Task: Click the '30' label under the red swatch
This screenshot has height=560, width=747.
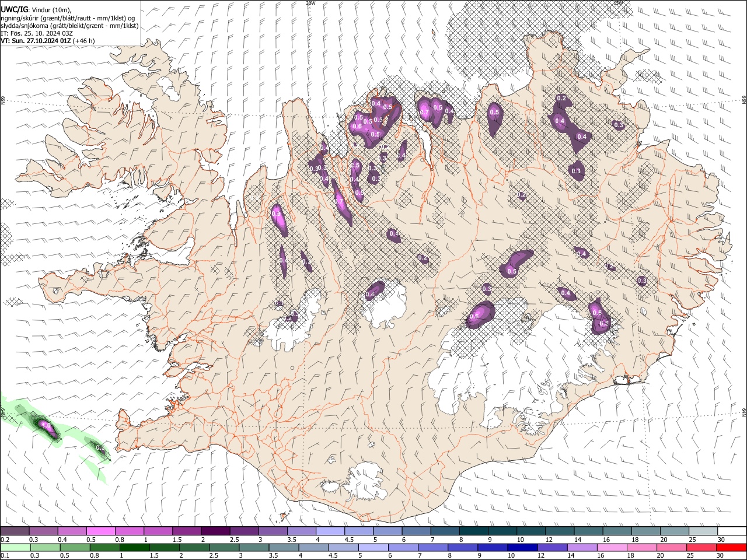Action: tap(721, 555)
